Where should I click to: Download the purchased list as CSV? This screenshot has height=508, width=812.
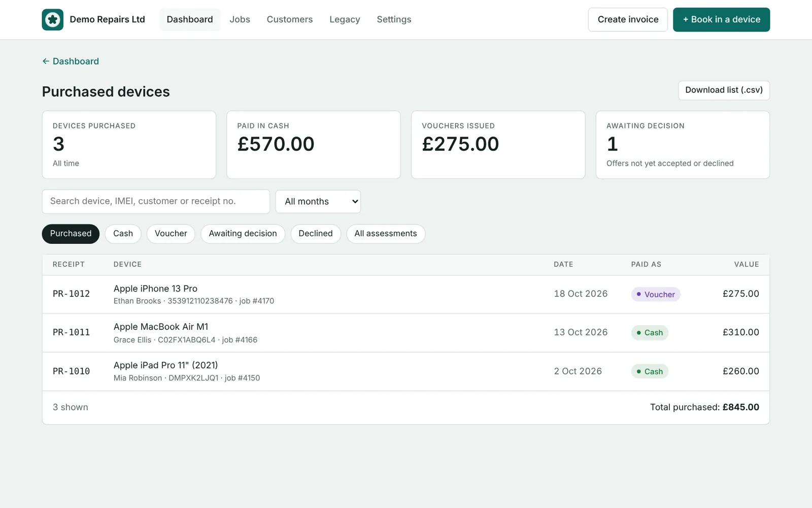click(724, 90)
